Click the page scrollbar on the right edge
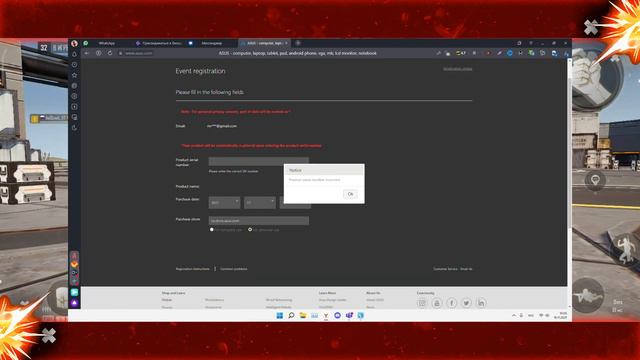The image size is (640, 360). click(569, 184)
